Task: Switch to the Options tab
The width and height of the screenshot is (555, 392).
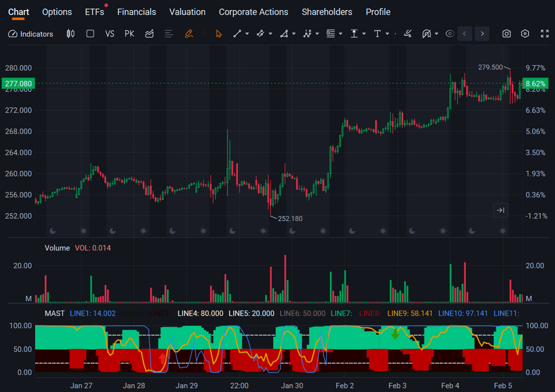Action: point(57,12)
